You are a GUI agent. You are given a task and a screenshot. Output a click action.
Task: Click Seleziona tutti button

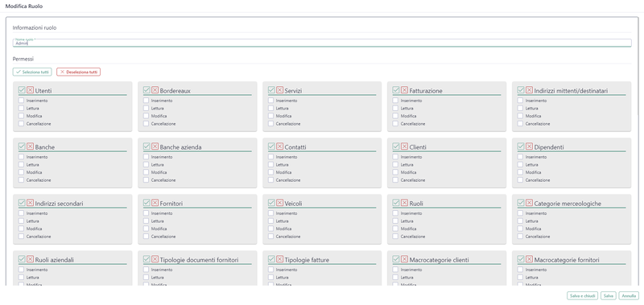[x=32, y=72]
